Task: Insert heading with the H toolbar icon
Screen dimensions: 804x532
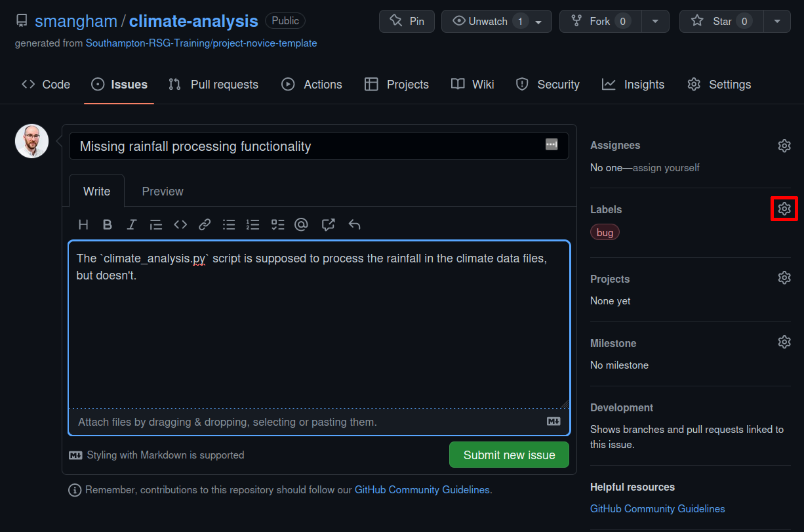Action: tap(83, 225)
